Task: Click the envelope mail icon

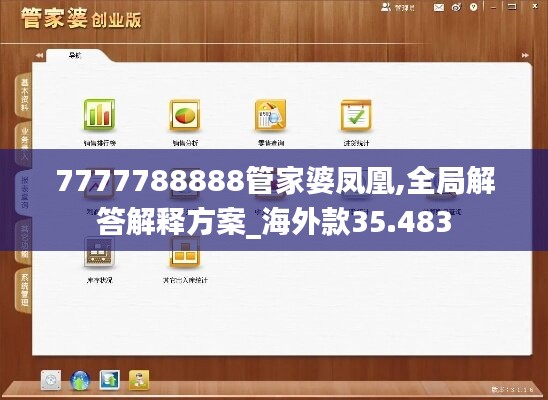Action: pyautogui.click(x=439, y=7)
